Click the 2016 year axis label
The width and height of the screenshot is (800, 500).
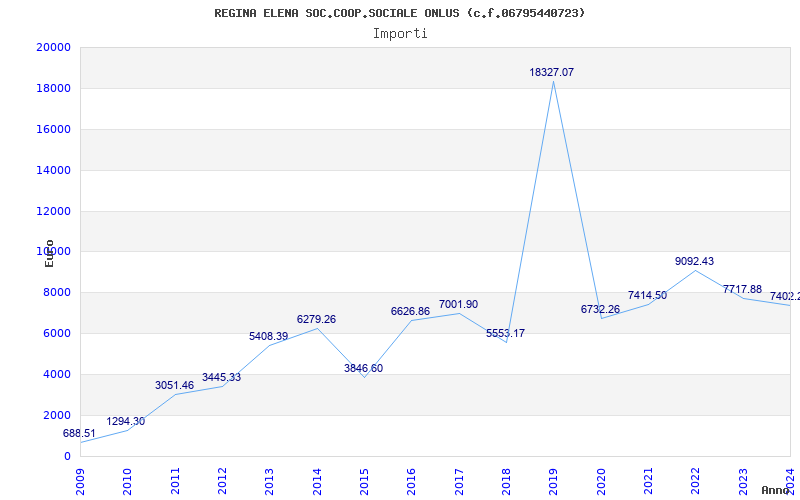412,482
